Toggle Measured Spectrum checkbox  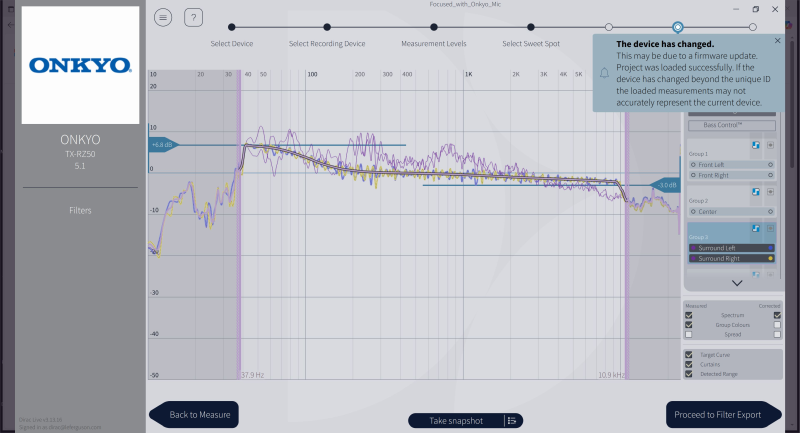[x=688, y=315]
